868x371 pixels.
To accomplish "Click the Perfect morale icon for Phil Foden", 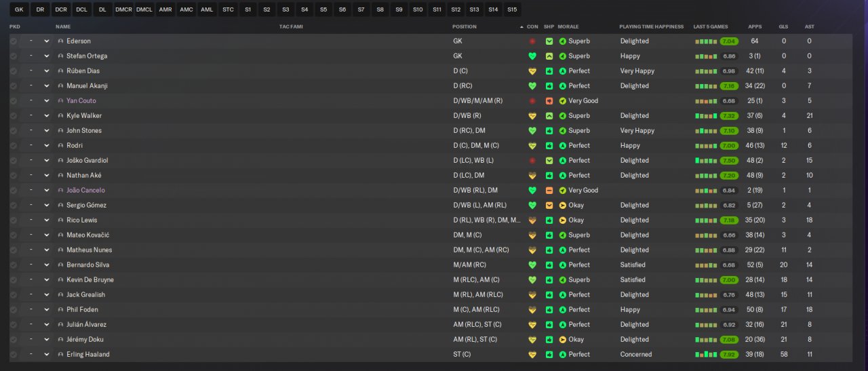I will coord(563,310).
